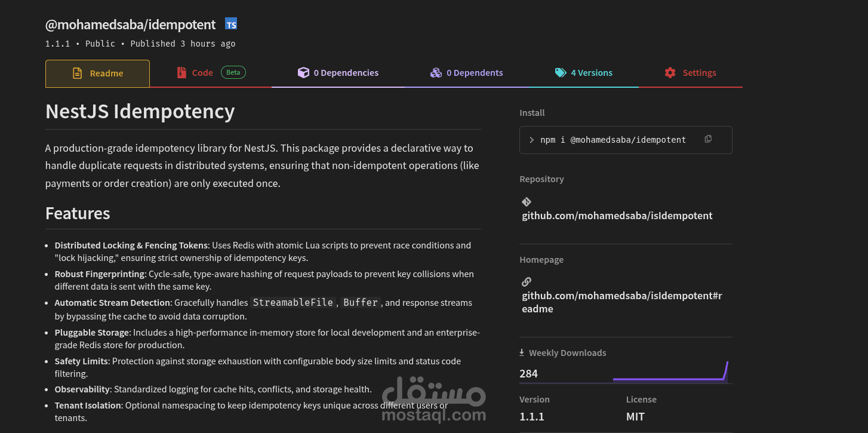Click the NestJS Idempotency heading
The height and width of the screenshot is (433, 868).
pyautogui.click(x=140, y=111)
